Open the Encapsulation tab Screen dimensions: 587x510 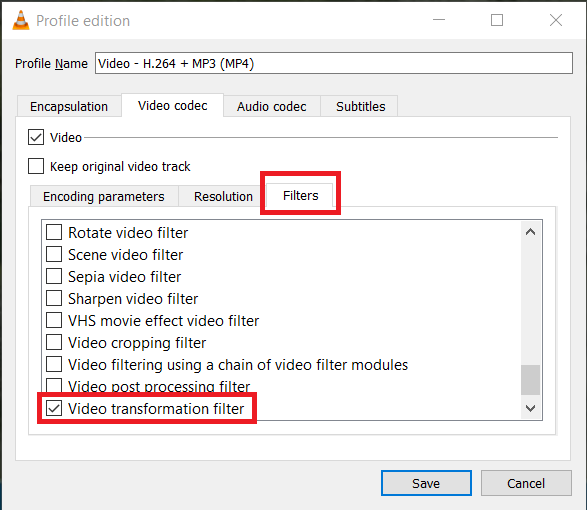coord(69,106)
